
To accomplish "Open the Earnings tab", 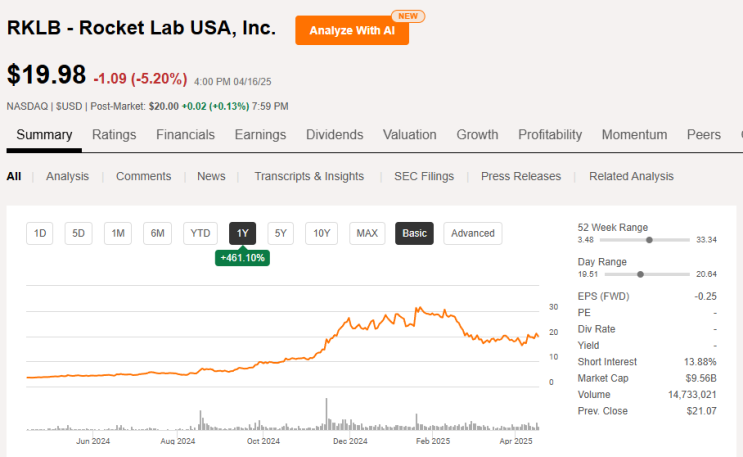I will (260, 135).
